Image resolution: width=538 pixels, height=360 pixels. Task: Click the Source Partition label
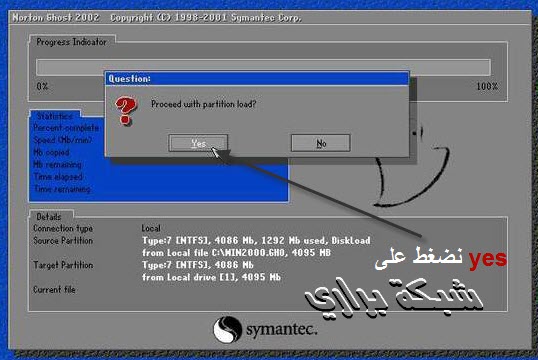(x=63, y=241)
